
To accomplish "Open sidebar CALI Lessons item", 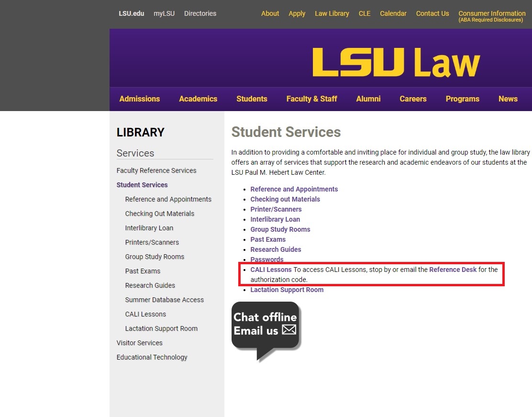I will (145, 314).
